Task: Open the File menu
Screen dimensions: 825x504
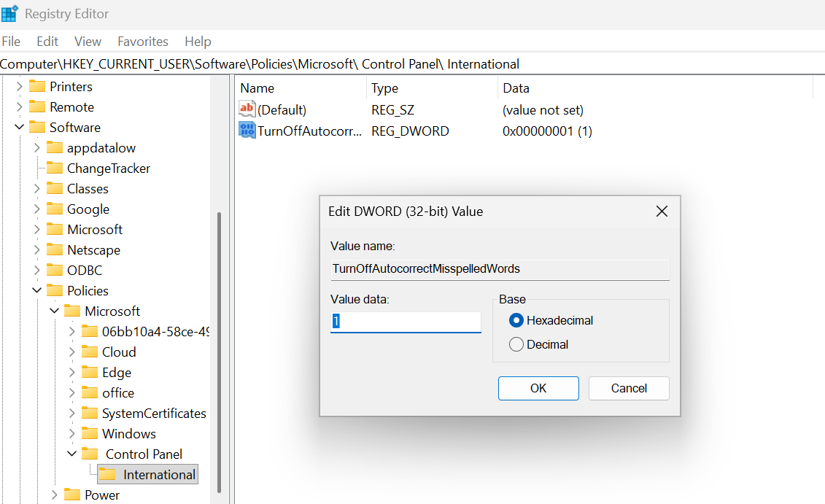Action: point(11,42)
